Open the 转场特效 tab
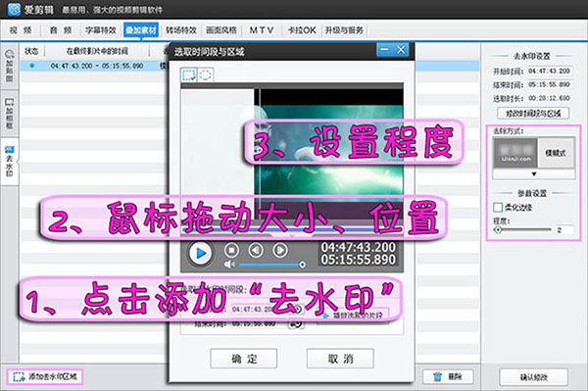The image size is (588, 391). 181,30
